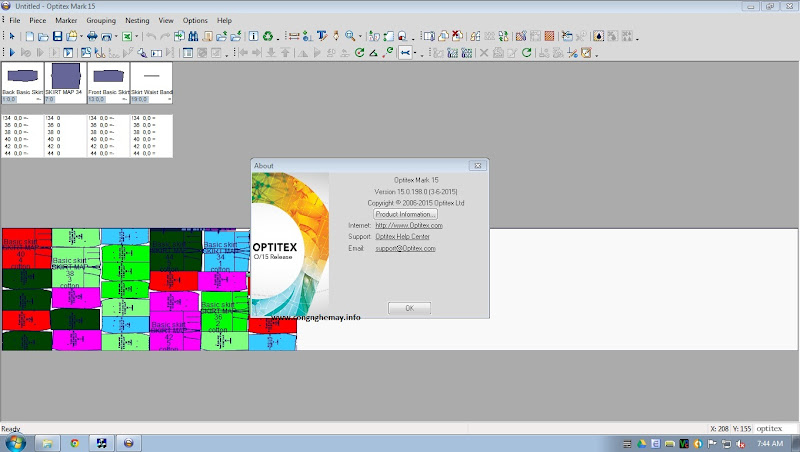
Task: Expand the dropdown arrow beside Print Preview
Action: coord(116,36)
